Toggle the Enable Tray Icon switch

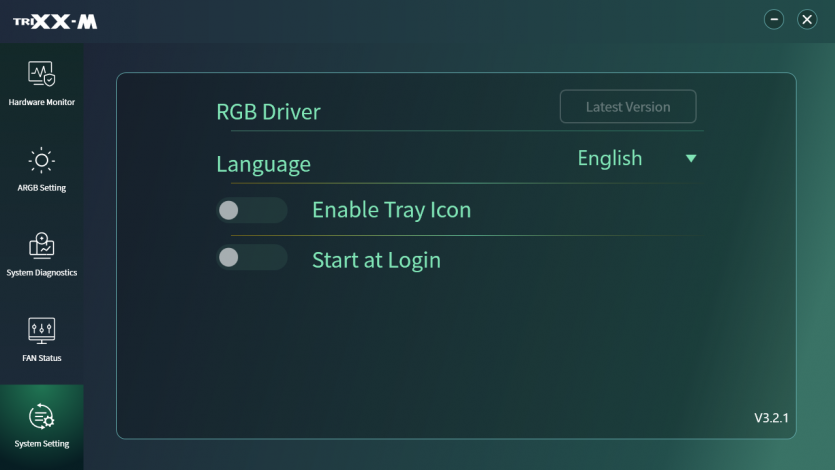pyautogui.click(x=251, y=210)
